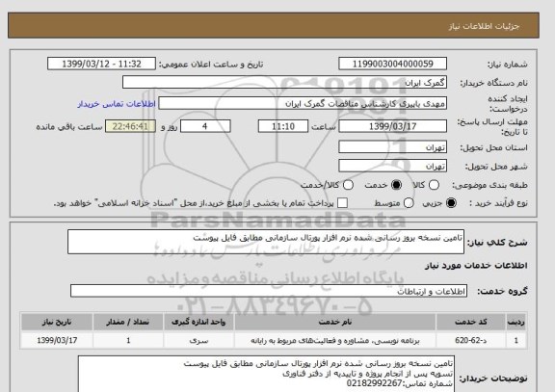Screen dimensions: 555x392
Task: Click the countdown timer 22:46:41
Action: click(130, 126)
